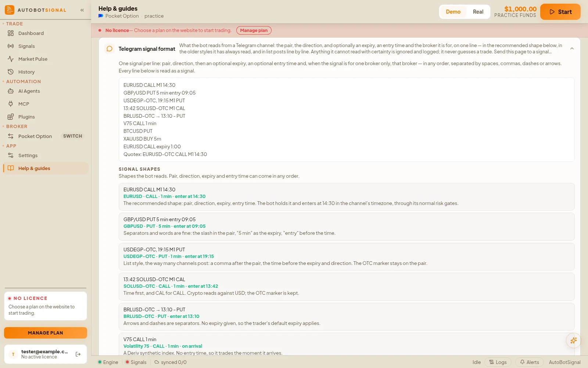Image resolution: width=588 pixels, height=368 pixels.
Task: Open the Dashboard page
Action: (46, 33)
